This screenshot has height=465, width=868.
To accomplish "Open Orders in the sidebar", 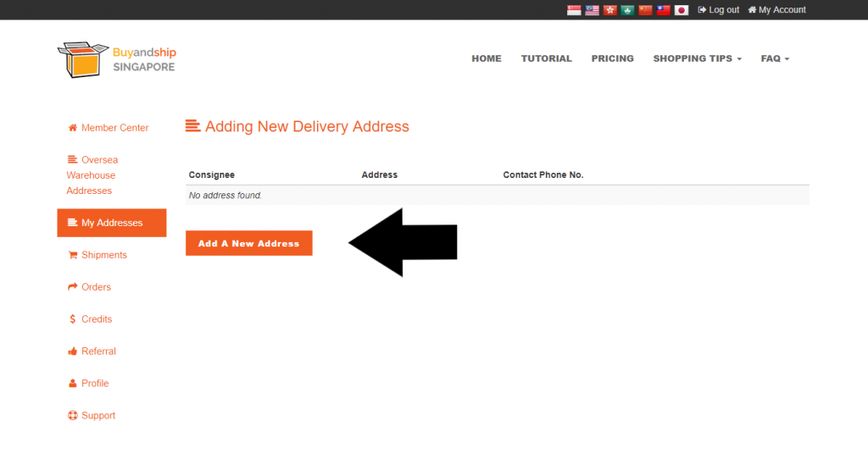I will point(90,287).
